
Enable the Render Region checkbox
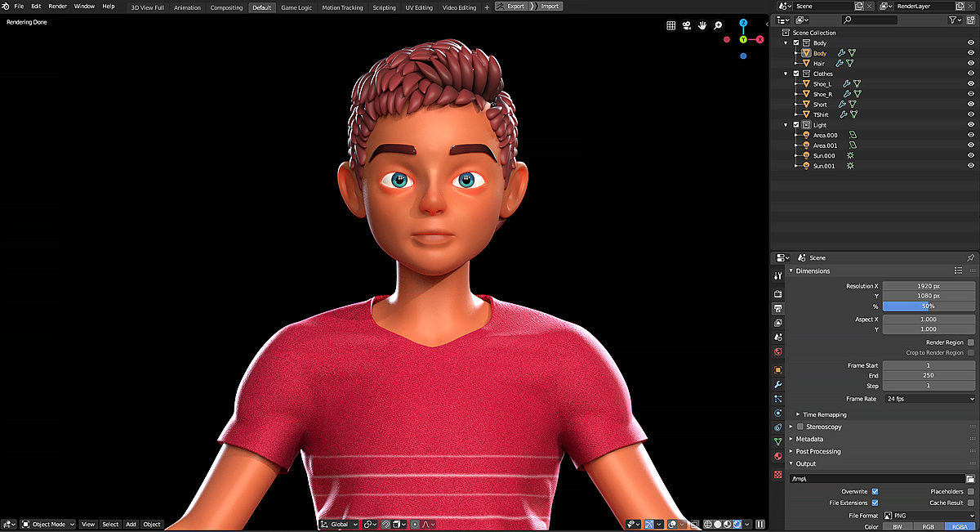point(970,342)
